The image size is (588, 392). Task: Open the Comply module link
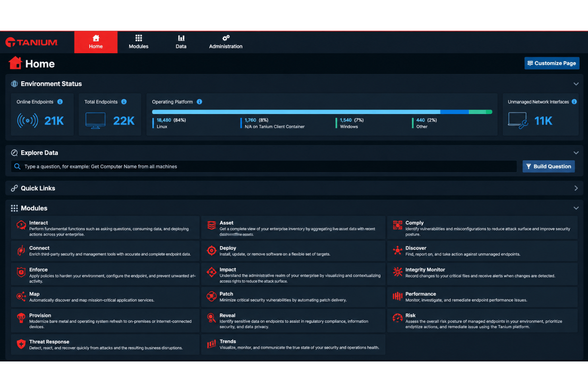414,223
